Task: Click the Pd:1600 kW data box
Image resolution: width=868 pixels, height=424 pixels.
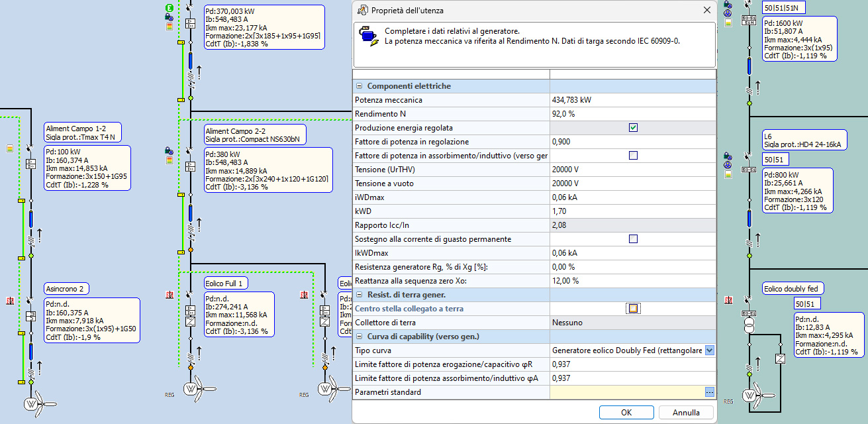Action: click(800, 38)
